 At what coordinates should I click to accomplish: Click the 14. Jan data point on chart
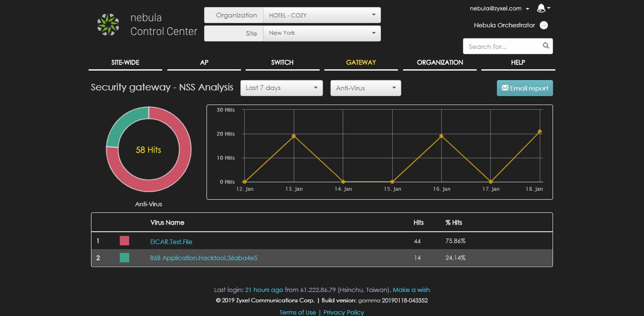tap(343, 182)
